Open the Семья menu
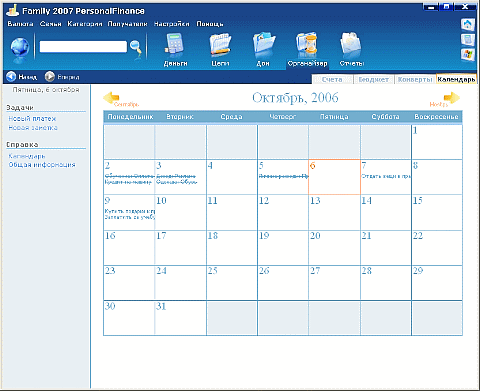The height and width of the screenshot is (391, 480). pos(51,24)
